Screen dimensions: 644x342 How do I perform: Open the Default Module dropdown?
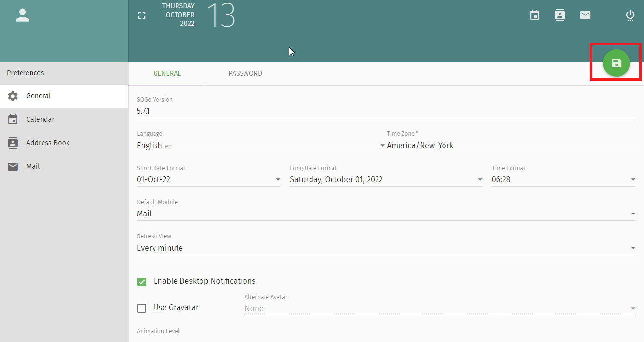point(386,214)
